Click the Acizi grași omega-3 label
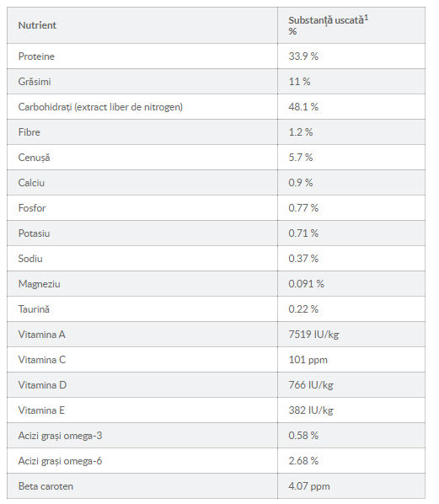Viewport: 439px width, 504px height. 60,436
